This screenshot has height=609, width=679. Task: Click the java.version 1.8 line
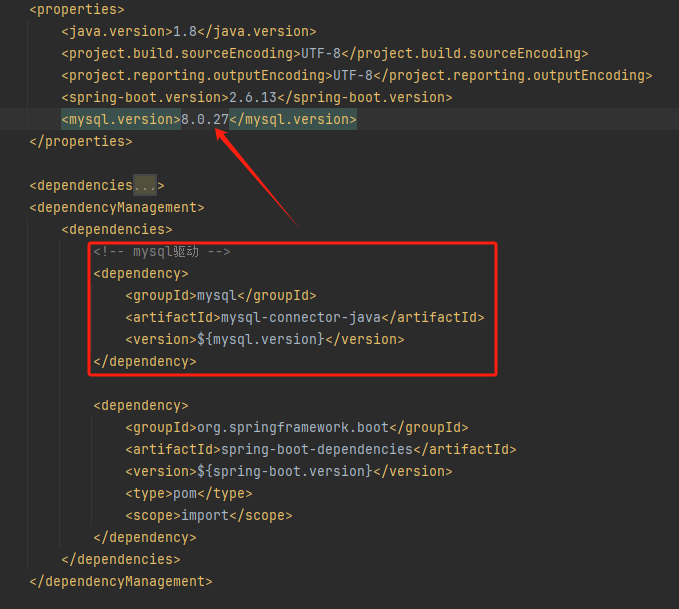click(x=189, y=32)
